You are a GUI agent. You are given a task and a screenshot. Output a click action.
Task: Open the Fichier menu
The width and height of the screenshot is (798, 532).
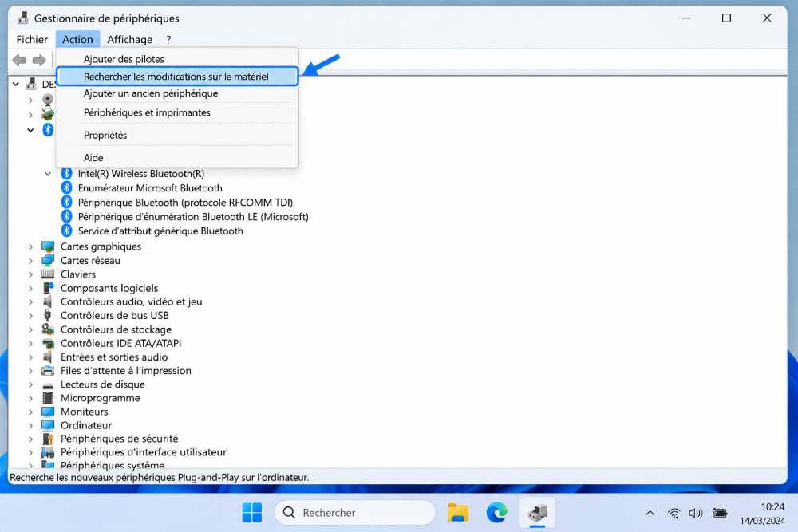click(x=32, y=39)
